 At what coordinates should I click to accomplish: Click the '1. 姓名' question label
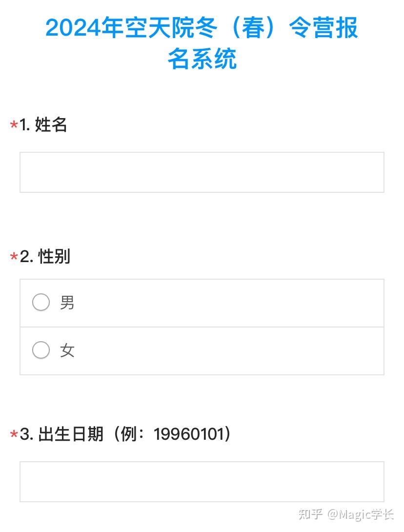coord(43,124)
